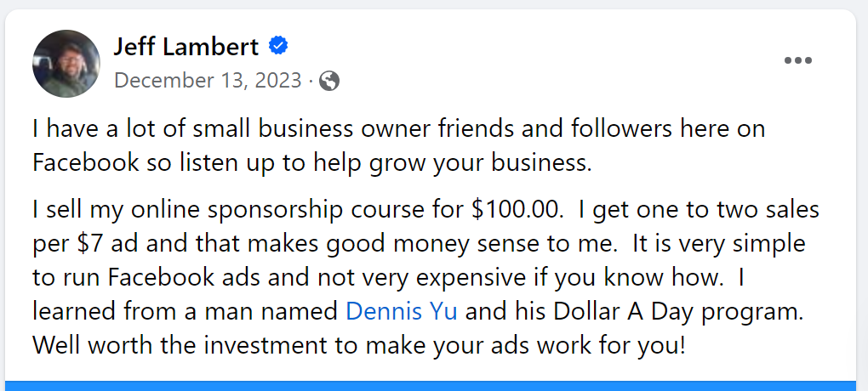Image resolution: width=868 pixels, height=391 pixels.
Task: Open the Dennis Yu profile link
Action: tap(402, 310)
